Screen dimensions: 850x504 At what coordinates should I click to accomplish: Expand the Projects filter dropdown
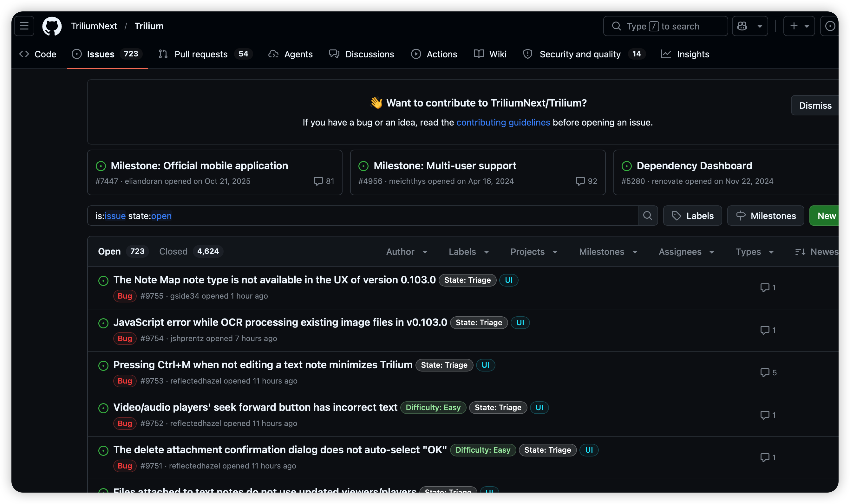[x=534, y=252]
